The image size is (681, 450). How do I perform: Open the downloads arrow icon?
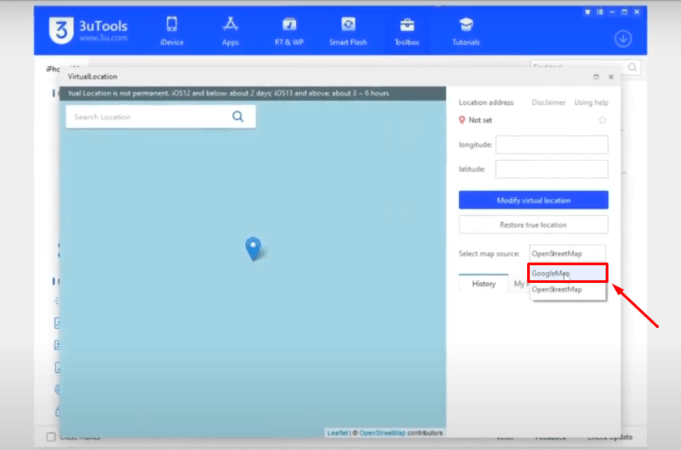(623, 39)
